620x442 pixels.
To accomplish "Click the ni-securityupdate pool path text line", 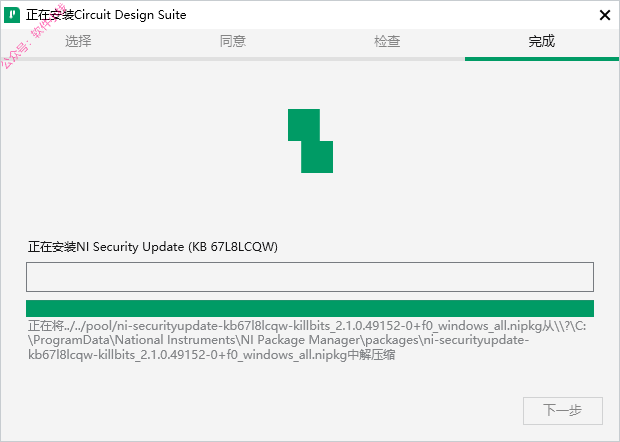I will pyautogui.click(x=307, y=326).
